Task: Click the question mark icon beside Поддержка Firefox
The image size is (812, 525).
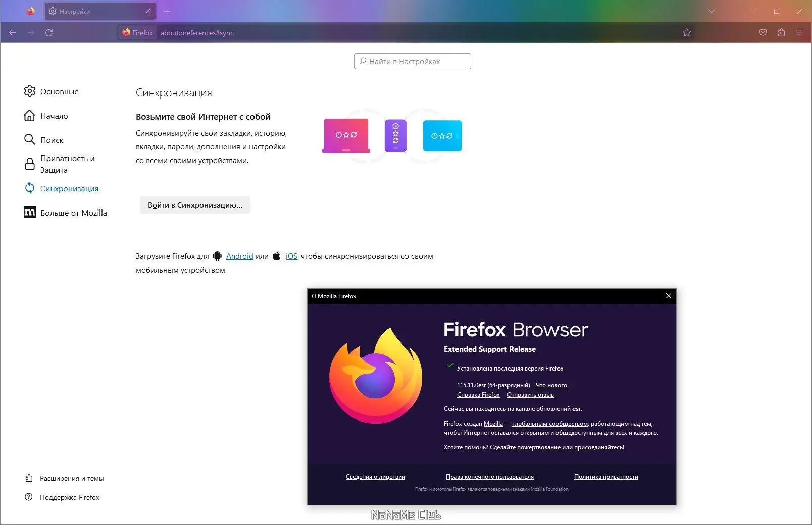Action: (29, 497)
